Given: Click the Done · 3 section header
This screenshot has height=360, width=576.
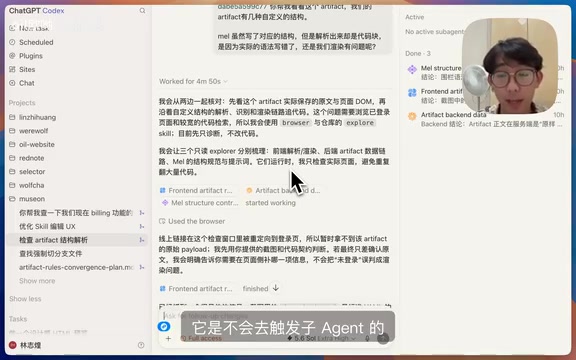Looking at the screenshot, I should pos(418,53).
